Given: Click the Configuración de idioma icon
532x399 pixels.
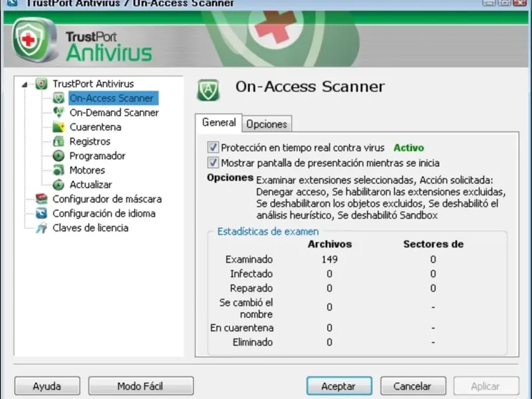Looking at the screenshot, I should pyautogui.click(x=41, y=213).
